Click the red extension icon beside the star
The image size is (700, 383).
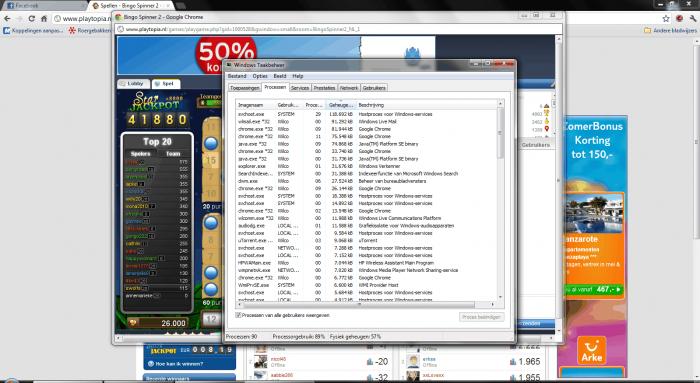(679, 19)
